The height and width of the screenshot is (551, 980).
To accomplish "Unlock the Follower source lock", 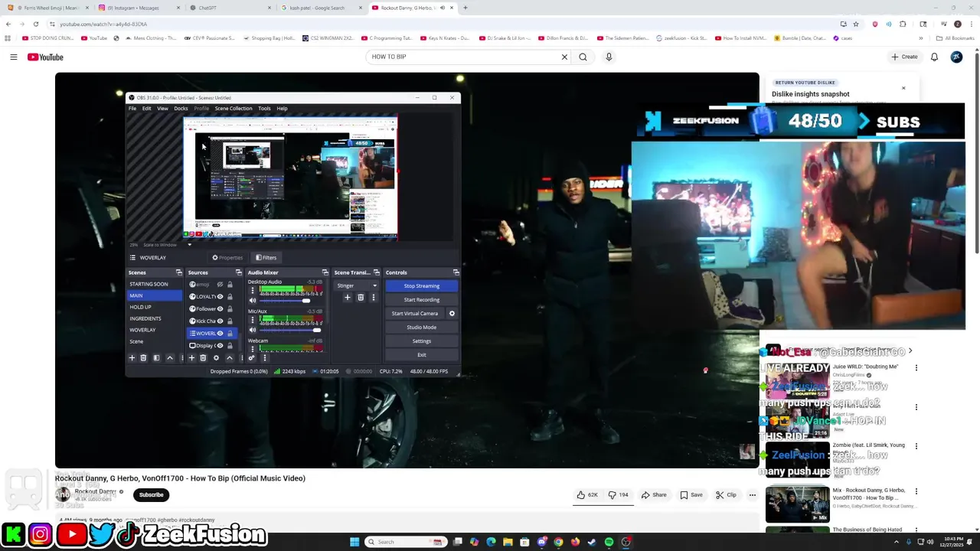I will click(230, 308).
